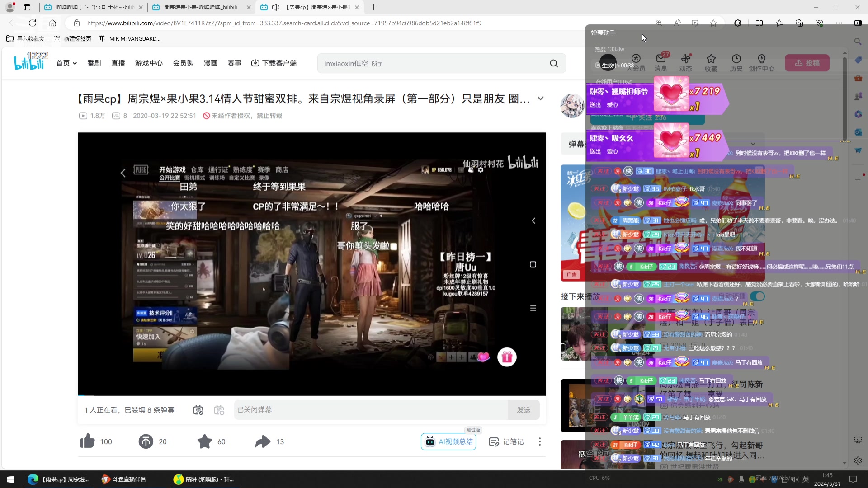Switch to 周宗煜果小果 search results tab
This screenshot has width=868, height=488.
201,7
